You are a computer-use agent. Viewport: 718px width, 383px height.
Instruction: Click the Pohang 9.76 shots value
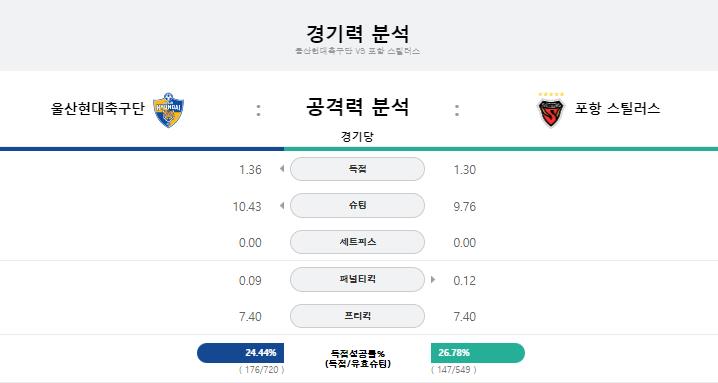point(465,207)
